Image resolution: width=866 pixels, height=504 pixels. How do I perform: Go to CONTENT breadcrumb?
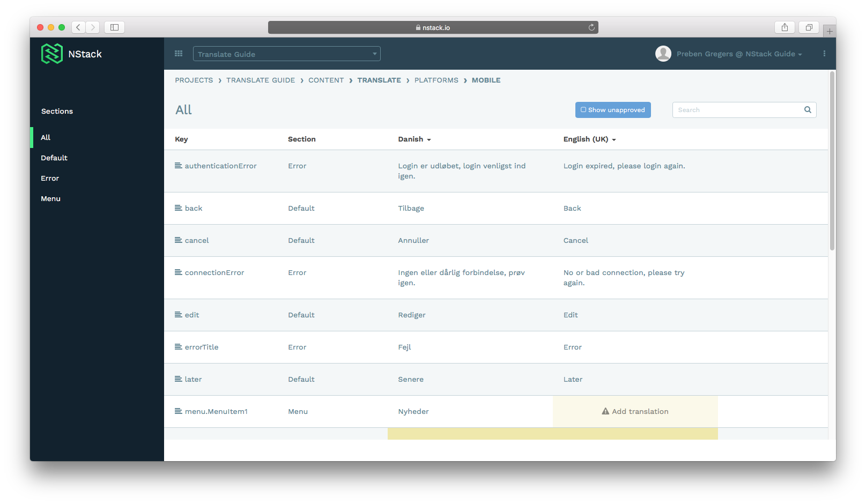[326, 80]
